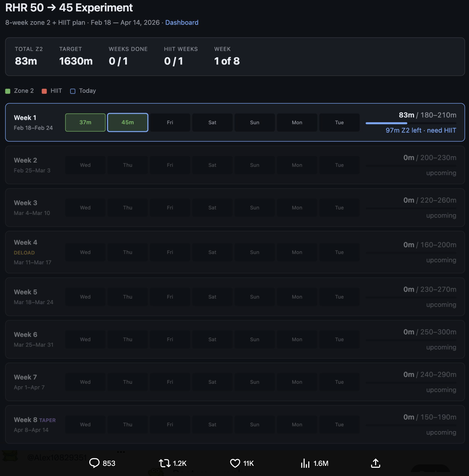Screen dimensions: 469x476
Task: Open view analytics bar chart icon
Action: (305, 463)
